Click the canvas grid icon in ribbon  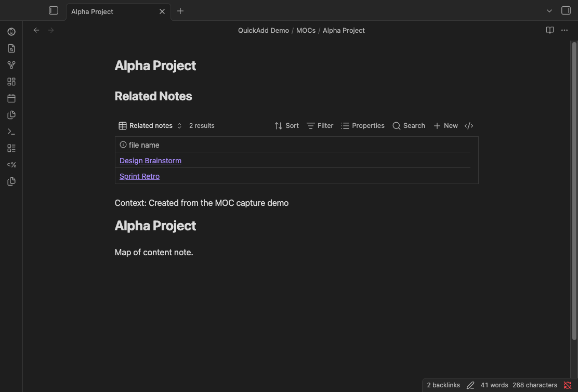pyautogui.click(x=11, y=82)
